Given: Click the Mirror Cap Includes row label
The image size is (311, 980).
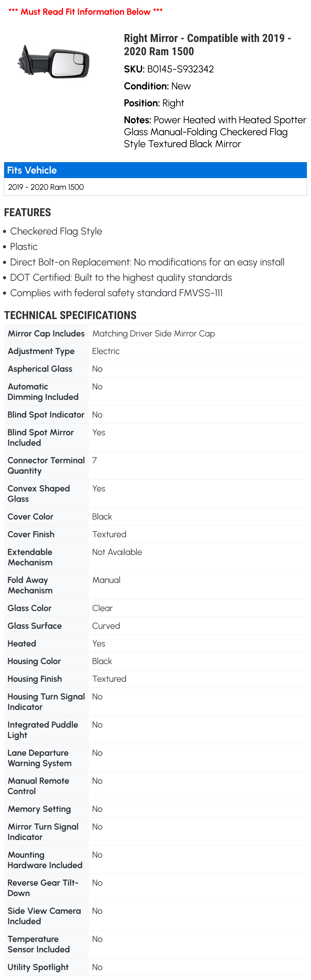Looking at the screenshot, I should pos(46,334).
